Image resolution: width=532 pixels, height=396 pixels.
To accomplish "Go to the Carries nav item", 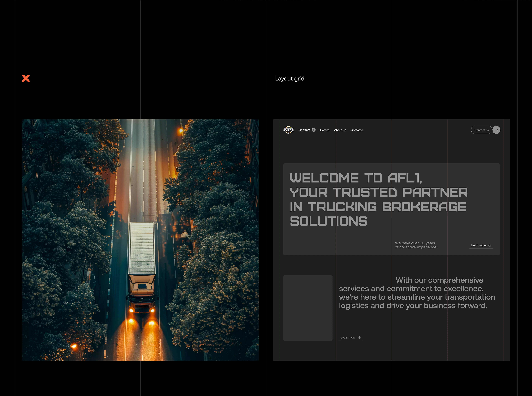I will (325, 130).
